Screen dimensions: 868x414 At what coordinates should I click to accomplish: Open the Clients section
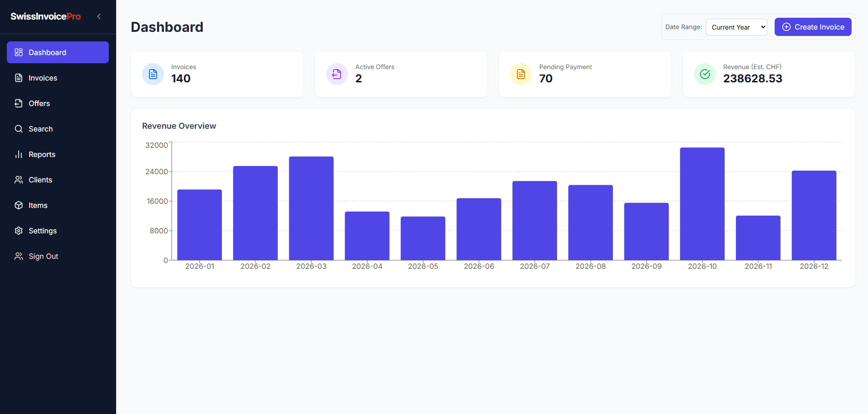pyautogui.click(x=58, y=180)
